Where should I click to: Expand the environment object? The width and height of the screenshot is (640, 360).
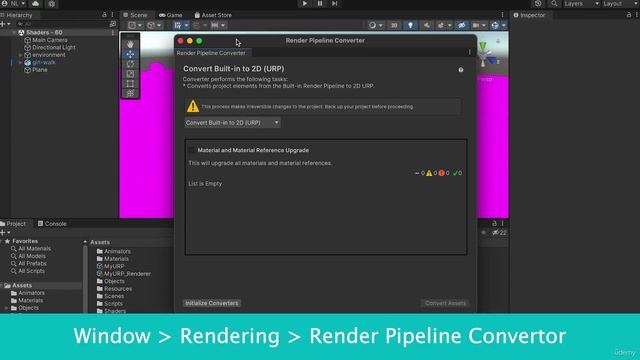20,55
